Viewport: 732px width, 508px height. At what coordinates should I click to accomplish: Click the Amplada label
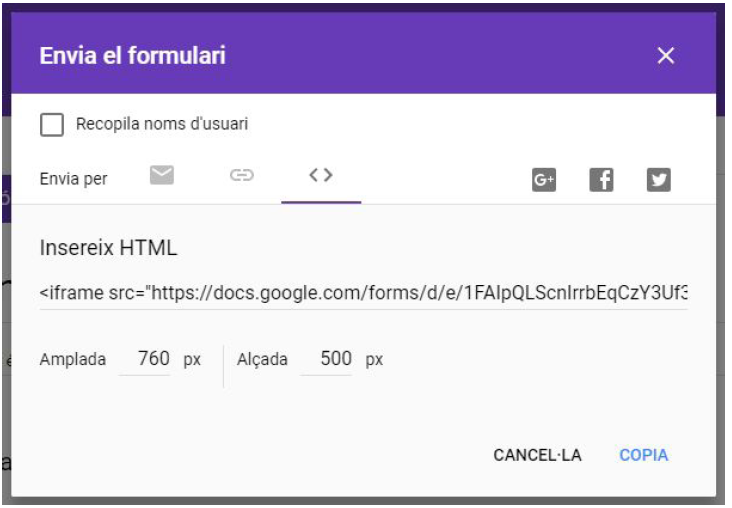(x=72, y=360)
